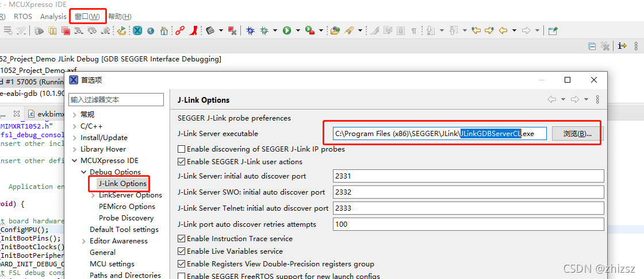This screenshot has height=279, width=644.
Task: Click the Run External Tools icon
Action: (x=310, y=30)
